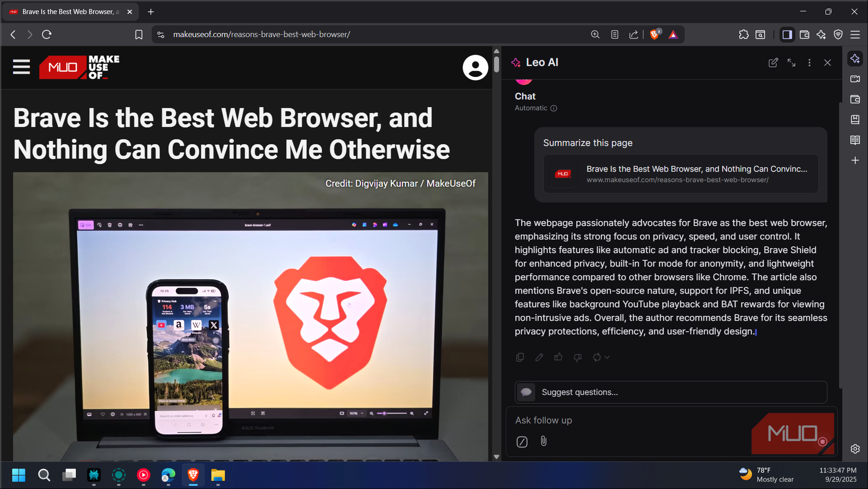Go back to the previous page
This screenshot has width=868, height=489.
click(x=13, y=34)
